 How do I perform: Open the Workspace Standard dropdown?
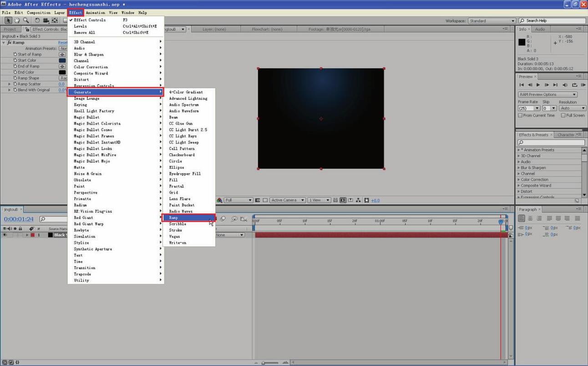tap(492, 21)
